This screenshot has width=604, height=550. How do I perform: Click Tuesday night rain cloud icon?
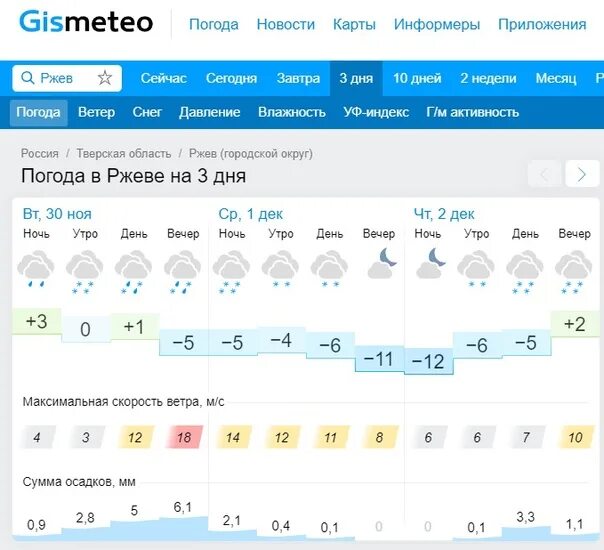coord(36,270)
